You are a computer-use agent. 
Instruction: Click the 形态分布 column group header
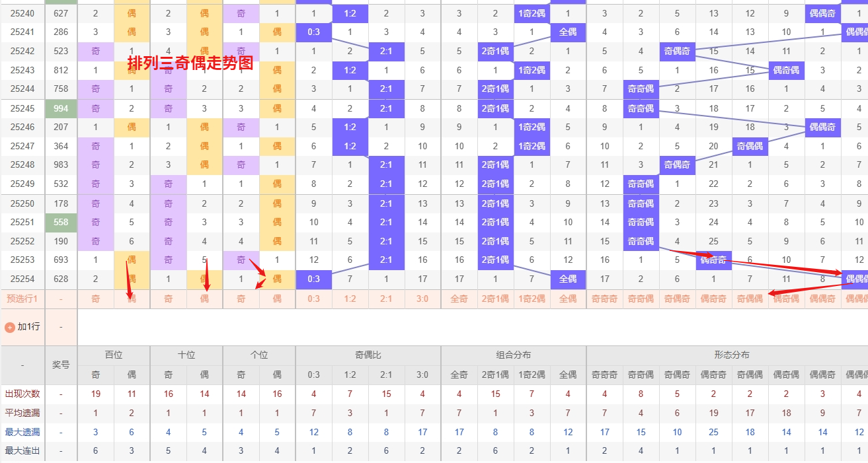(732, 355)
